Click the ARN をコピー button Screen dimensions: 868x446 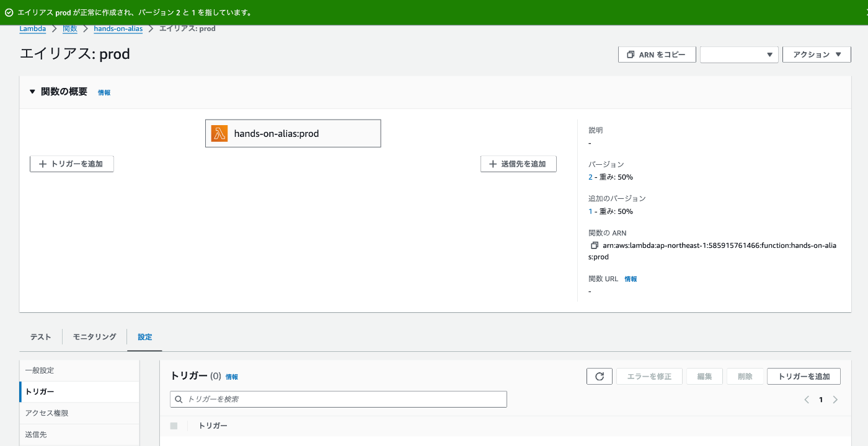(x=657, y=55)
